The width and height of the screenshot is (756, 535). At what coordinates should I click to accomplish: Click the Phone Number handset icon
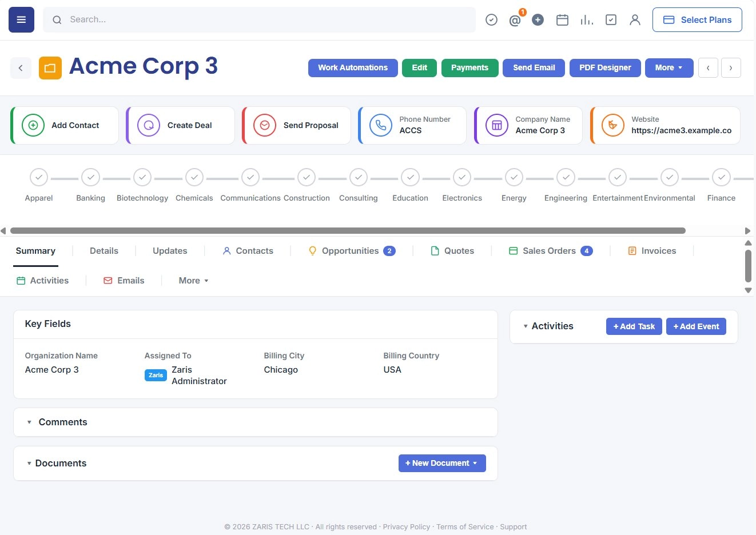coord(381,125)
